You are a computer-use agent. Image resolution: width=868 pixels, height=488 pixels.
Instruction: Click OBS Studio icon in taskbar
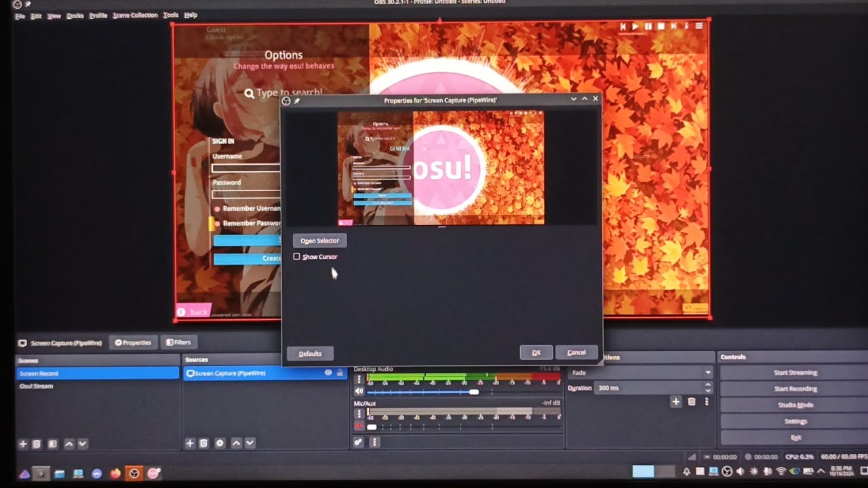point(134,473)
